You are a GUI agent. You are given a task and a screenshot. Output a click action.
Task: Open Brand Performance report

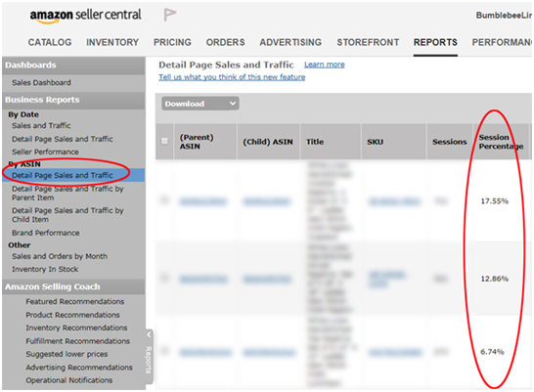pos(46,233)
